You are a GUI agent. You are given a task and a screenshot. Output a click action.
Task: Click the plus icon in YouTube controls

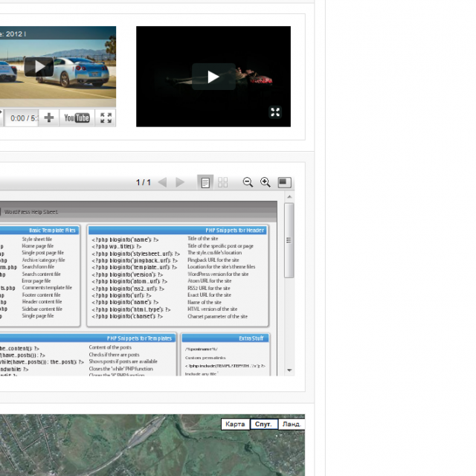pyautogui.click(x=49, y=118)
